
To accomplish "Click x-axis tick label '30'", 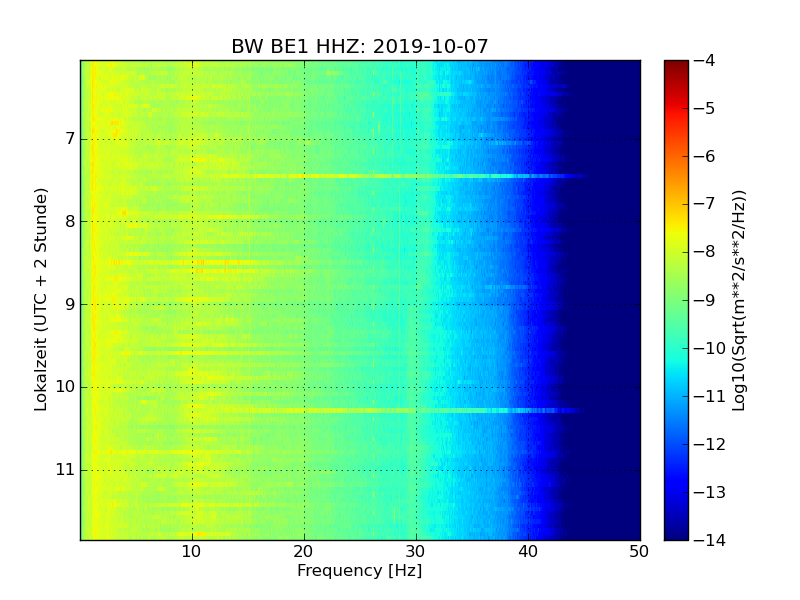I will (416, 552).
